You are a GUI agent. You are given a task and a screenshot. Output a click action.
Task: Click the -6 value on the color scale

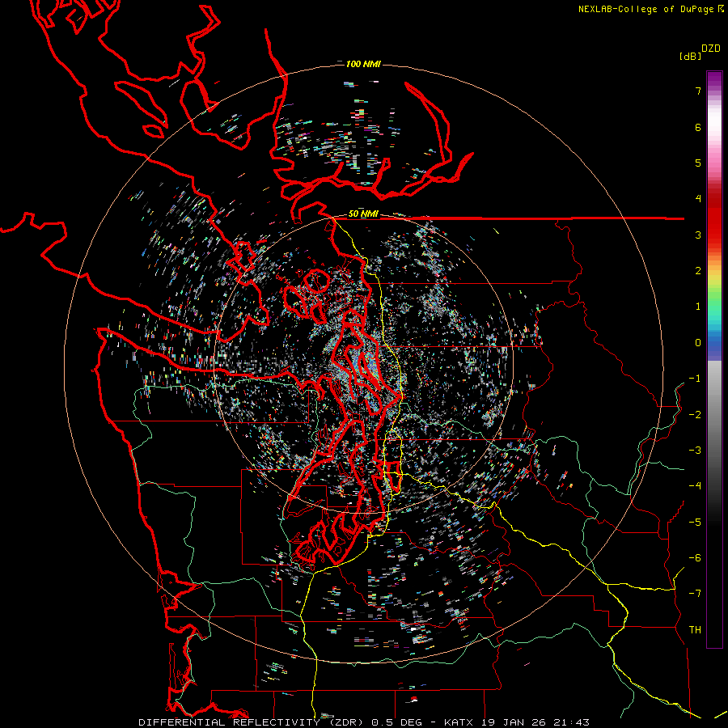[x=695, y=558]
